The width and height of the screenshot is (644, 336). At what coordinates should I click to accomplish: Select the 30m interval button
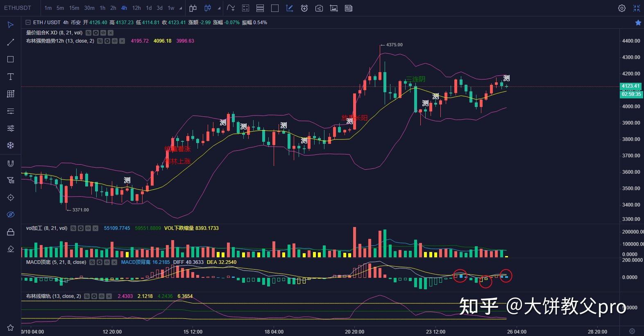pyautogui.click(x=89, y=8)
